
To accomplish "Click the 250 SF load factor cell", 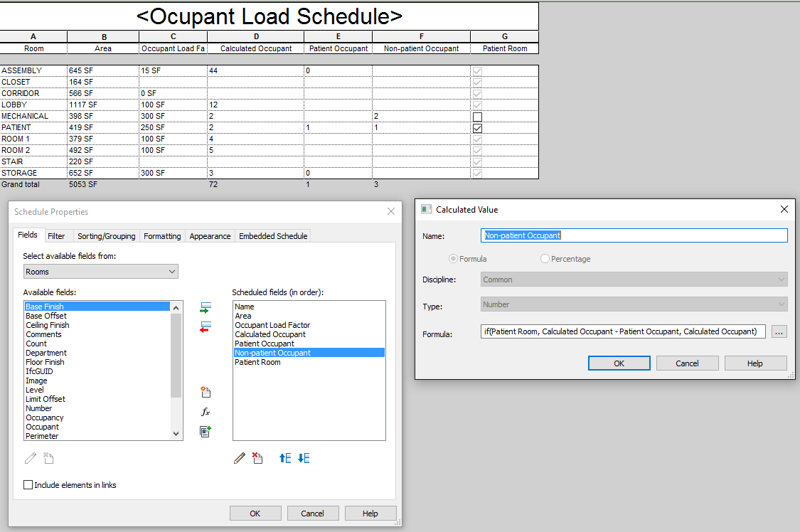I will [173, 127].
